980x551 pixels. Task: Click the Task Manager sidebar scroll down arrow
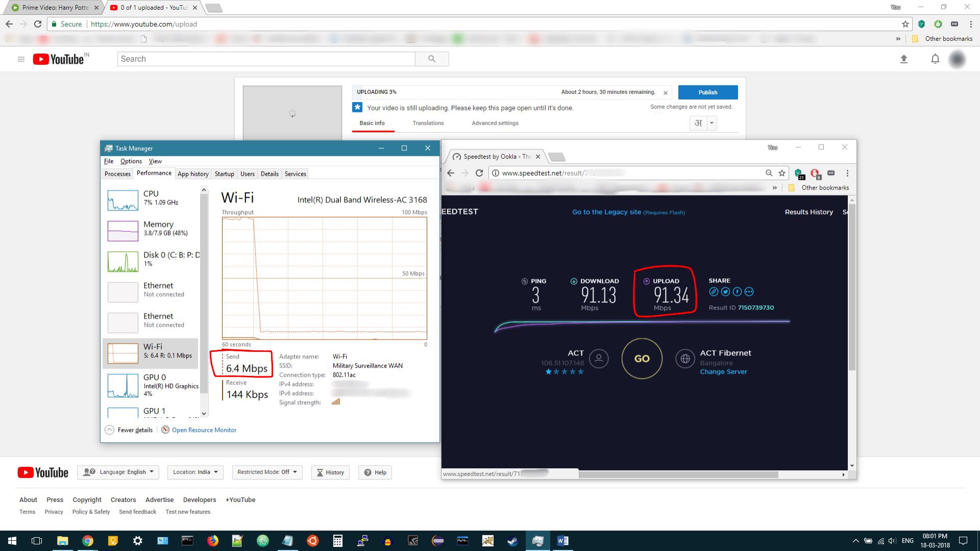204,414
